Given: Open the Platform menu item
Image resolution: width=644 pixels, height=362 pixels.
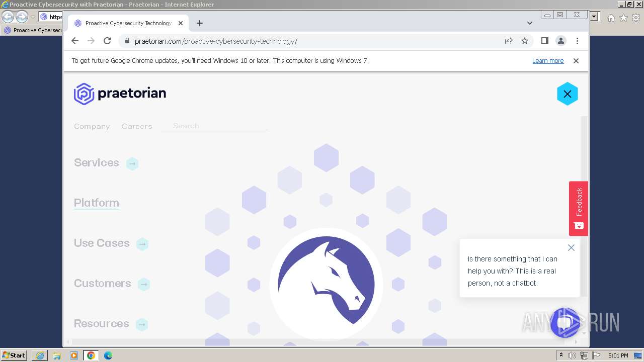Looking at the screenshot, I should [97, 203].
